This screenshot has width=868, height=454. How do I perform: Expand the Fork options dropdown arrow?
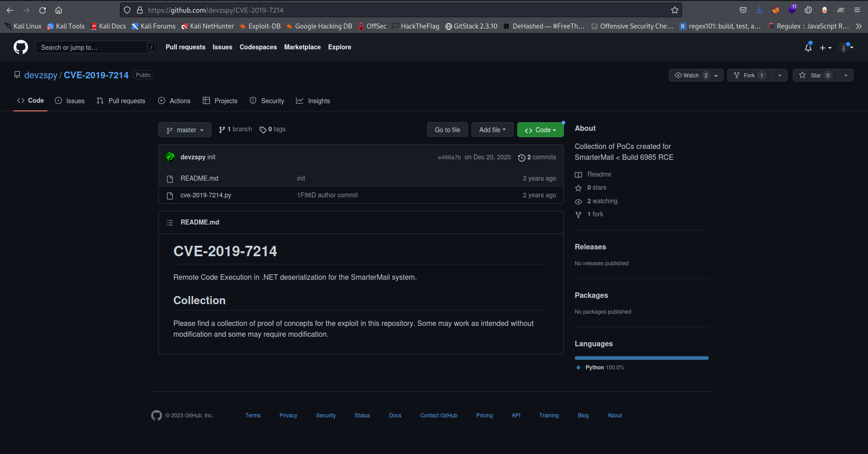point(780,75)
